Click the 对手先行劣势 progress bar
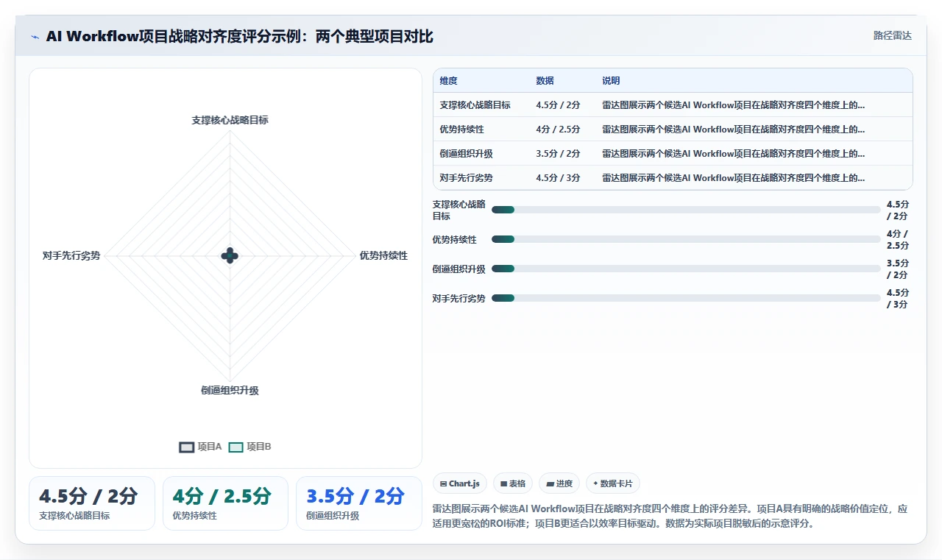The image size is (942, 560). point(686,298)
